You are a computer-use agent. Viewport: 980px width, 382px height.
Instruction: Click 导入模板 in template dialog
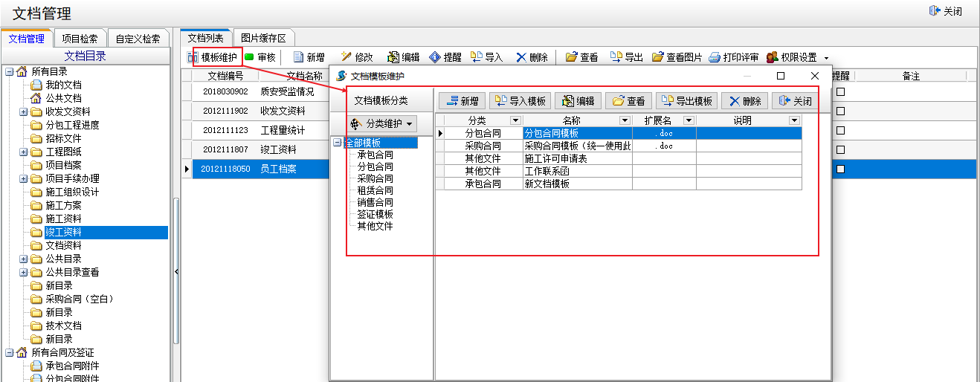520,101
